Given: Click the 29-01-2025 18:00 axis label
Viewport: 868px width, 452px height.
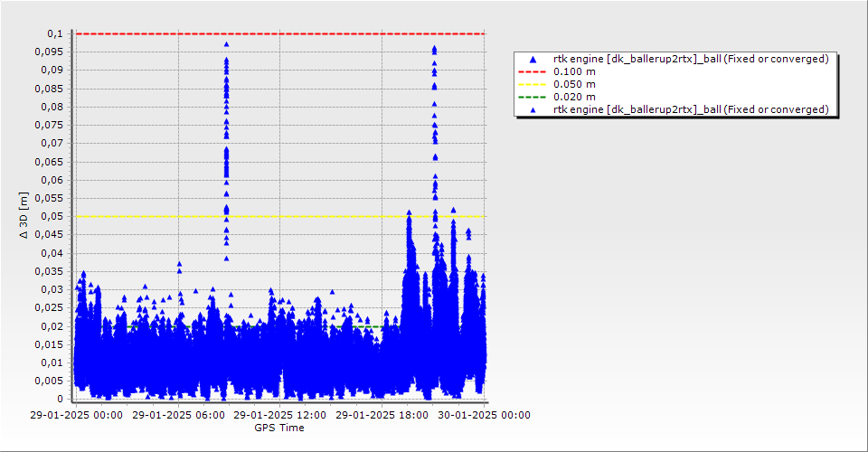Looking at the screenshot, I should [x=382, y=415].
